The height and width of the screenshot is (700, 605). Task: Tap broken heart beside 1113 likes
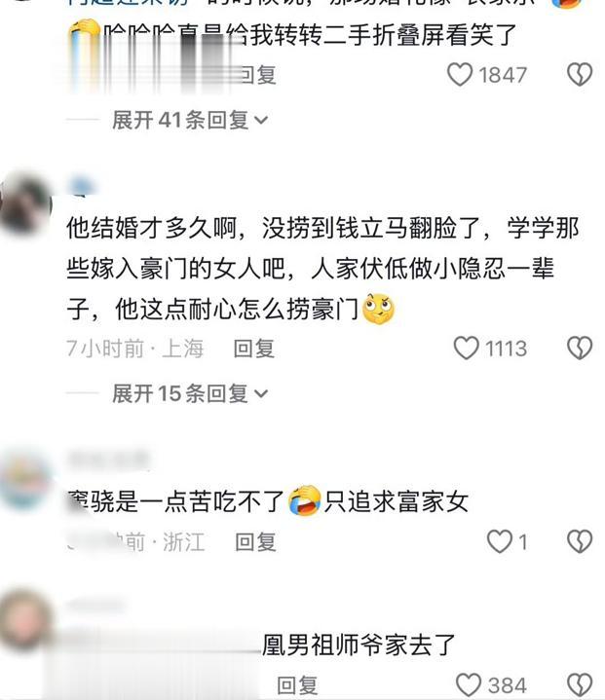pos(580,349)
